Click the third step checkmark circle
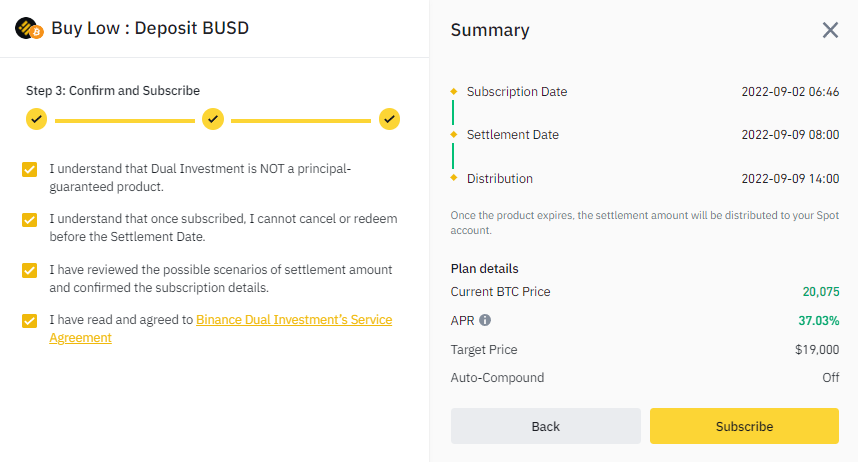858x462 pixels. [390, 120]
